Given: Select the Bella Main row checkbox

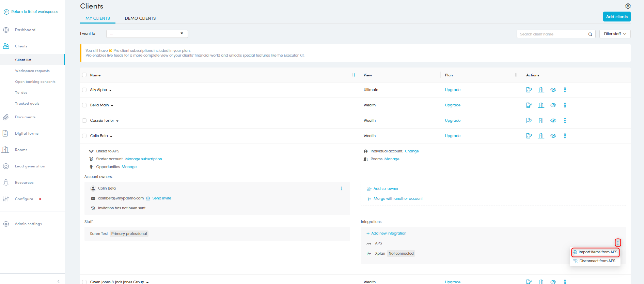Looking at the screenshot, I should point(84,105).
